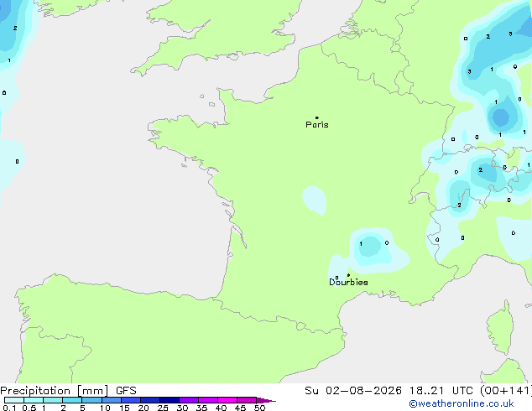Pick the 15–20 mm legend swatch
The height and width of the screenshot is (411, 532).
[x=131, y=400]
